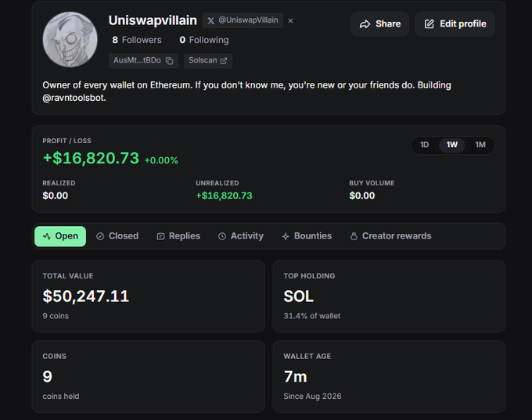Select the 1W time range

tap(452, 145)
